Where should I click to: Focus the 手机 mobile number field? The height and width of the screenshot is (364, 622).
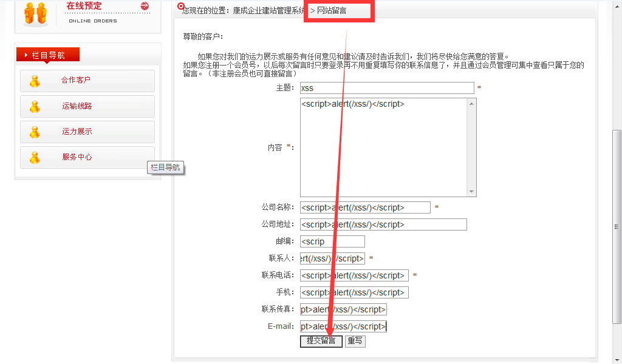[354, 292]
